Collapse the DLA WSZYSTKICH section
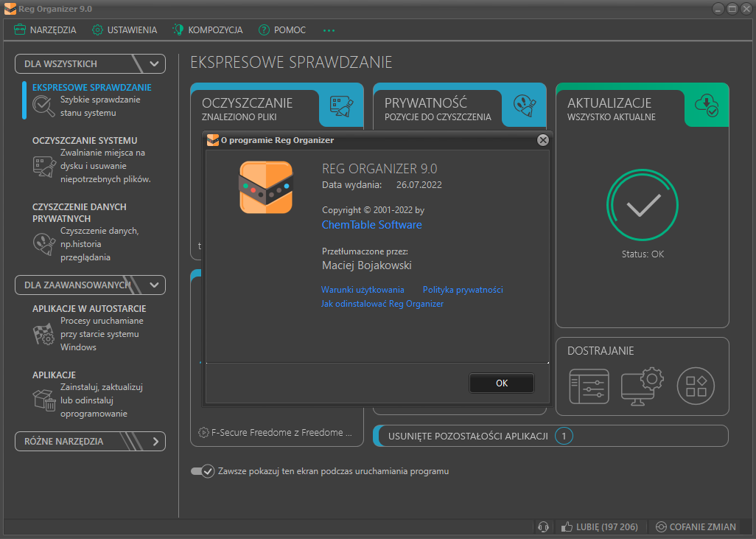The image size is (756, 539). click(x=90, y=63)
